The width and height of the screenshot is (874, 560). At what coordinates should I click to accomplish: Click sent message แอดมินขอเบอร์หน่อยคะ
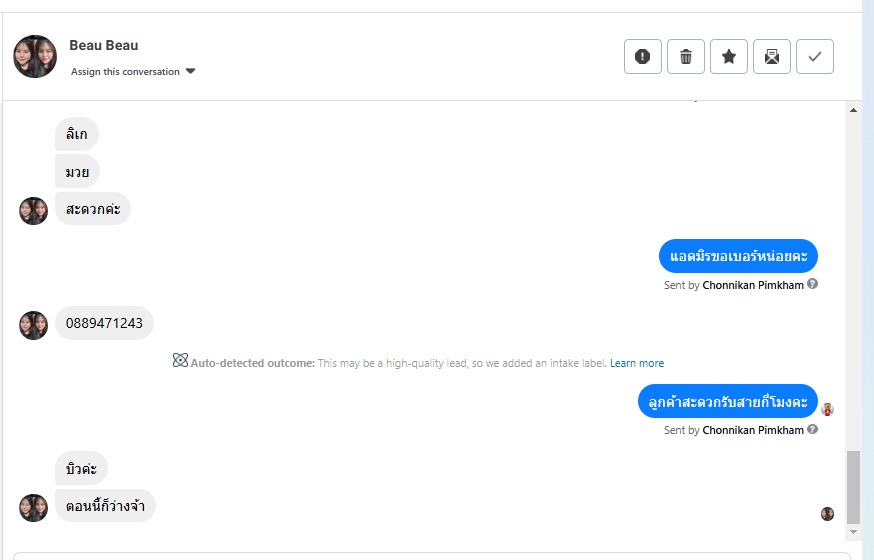tap(738, 256)
